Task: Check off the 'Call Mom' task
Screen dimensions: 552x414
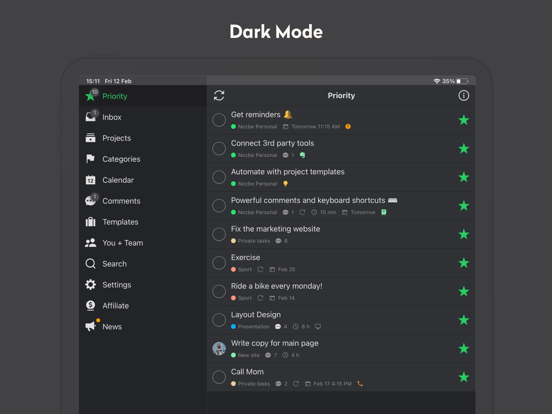Action: click(219, 377)
